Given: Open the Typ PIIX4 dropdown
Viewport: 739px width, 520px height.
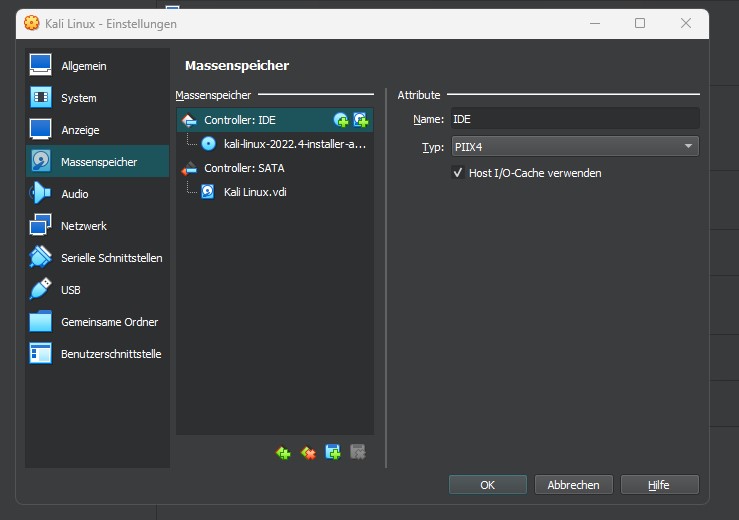Looking at the screenshot, I should pos(575,147).
